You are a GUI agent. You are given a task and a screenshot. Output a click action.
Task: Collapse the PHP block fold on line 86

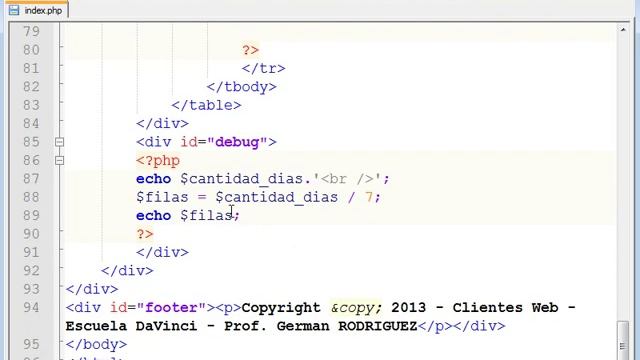(59, 160)
